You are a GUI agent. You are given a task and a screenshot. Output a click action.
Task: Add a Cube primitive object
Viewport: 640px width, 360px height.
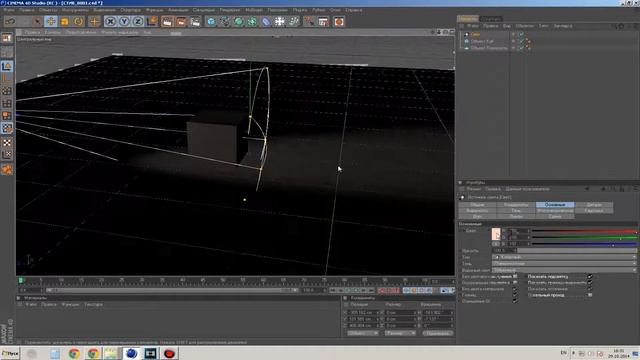[211, 21]
